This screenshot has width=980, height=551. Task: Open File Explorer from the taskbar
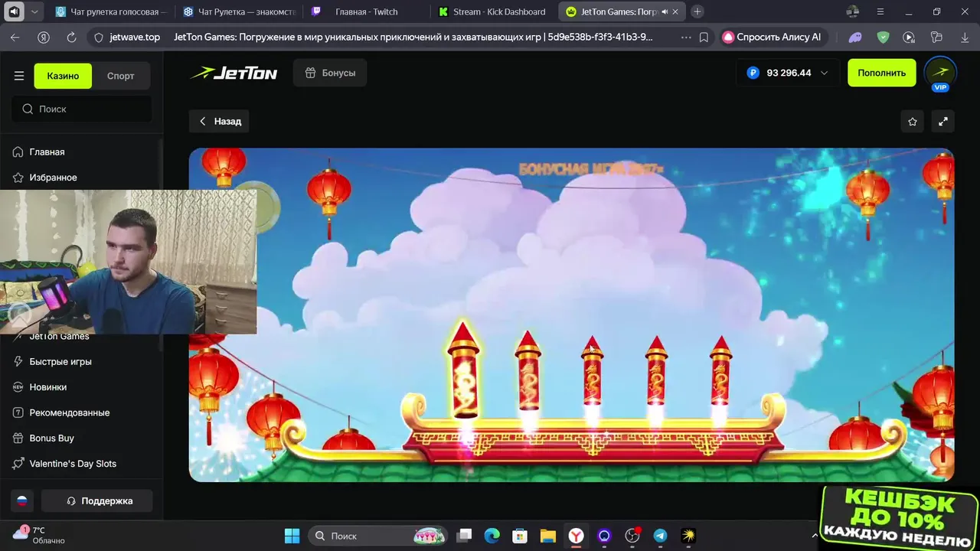(547, 536)
